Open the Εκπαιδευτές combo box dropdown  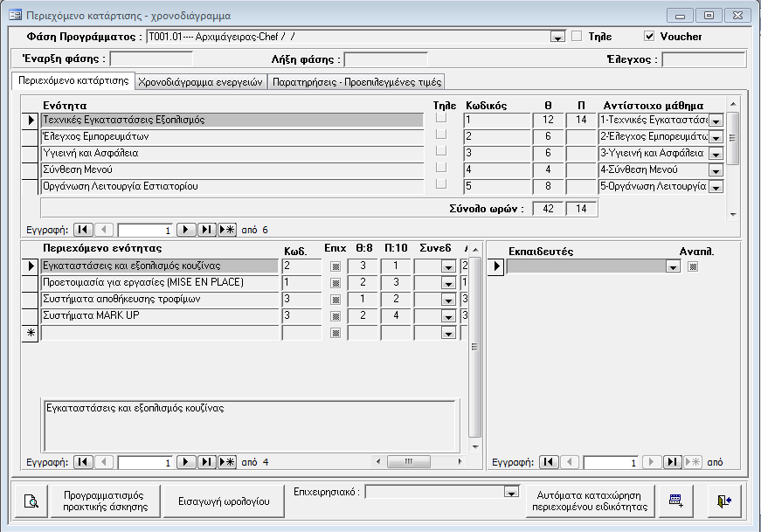click(x=673, y=267)
